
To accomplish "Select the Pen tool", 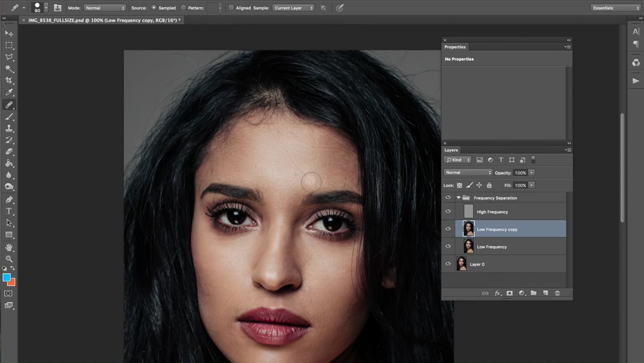I will (9, 200).
